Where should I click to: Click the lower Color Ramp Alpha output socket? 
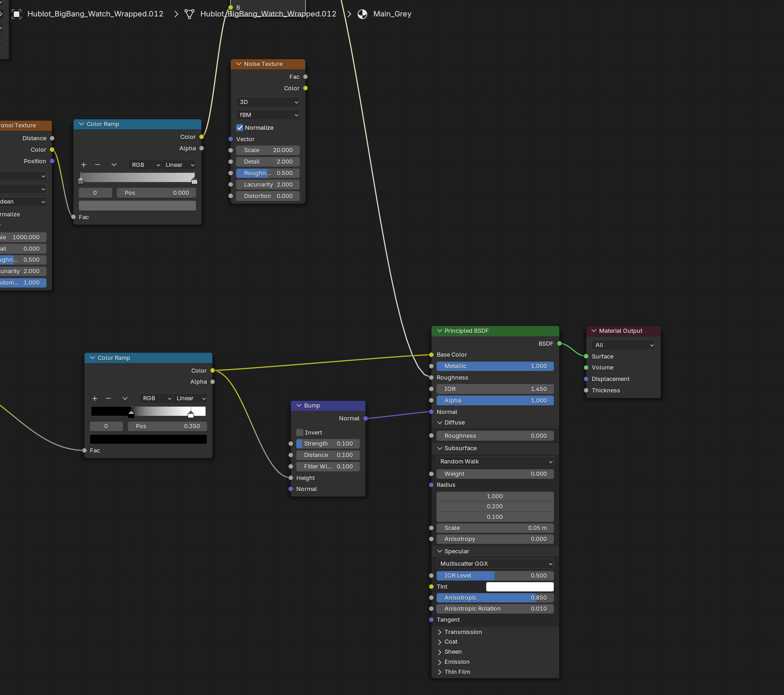(x=212, y=381)
